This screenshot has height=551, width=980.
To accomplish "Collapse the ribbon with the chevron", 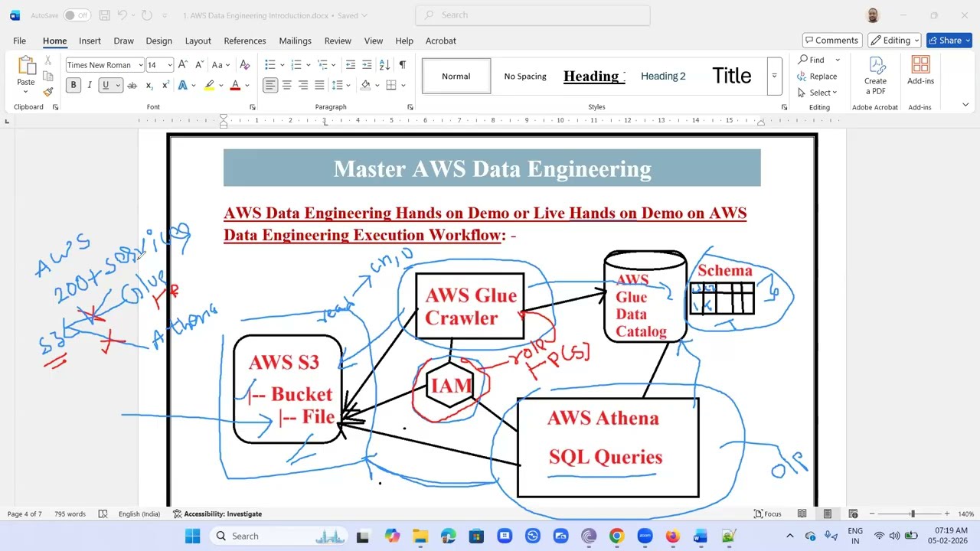I will (x=965, y=105).
